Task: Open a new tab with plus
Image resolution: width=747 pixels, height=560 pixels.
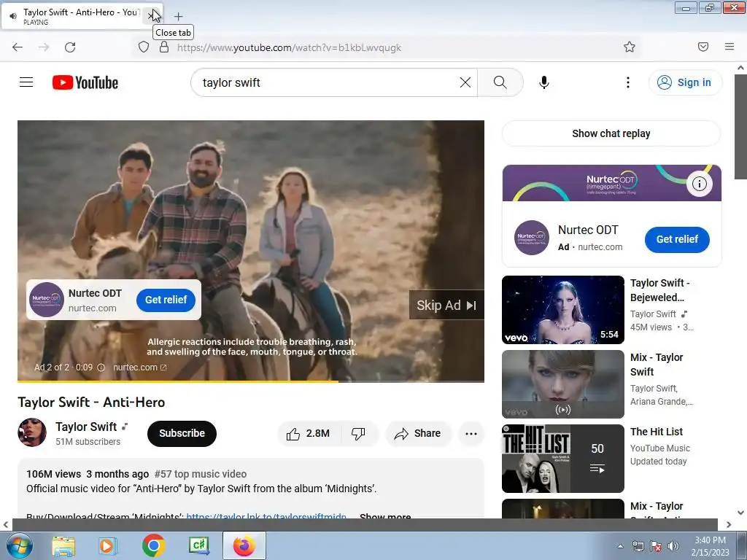Action: pos(178,17)
